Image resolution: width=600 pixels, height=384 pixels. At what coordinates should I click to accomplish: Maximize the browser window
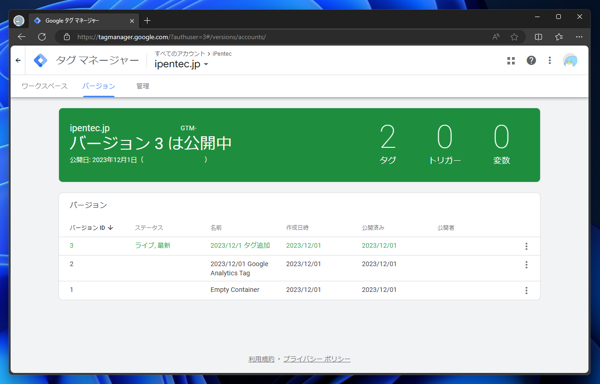pyautogui.click(x=558, y=17)
